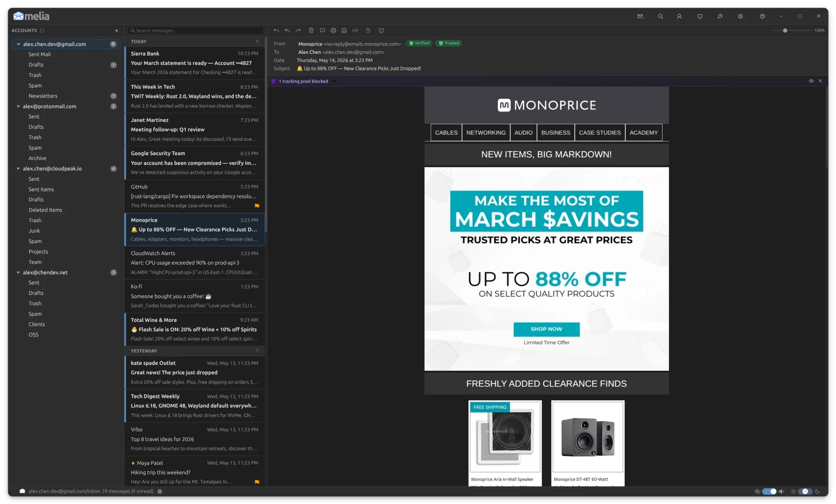Show blocked tracker with the eye icon
This screenshot has width=836, height=504.
coord(811,81)
